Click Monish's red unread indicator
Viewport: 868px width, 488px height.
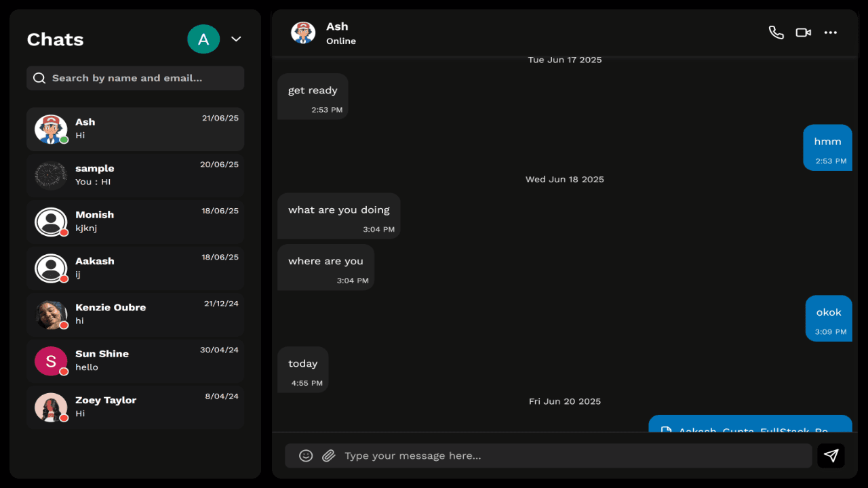coord(63,231)
